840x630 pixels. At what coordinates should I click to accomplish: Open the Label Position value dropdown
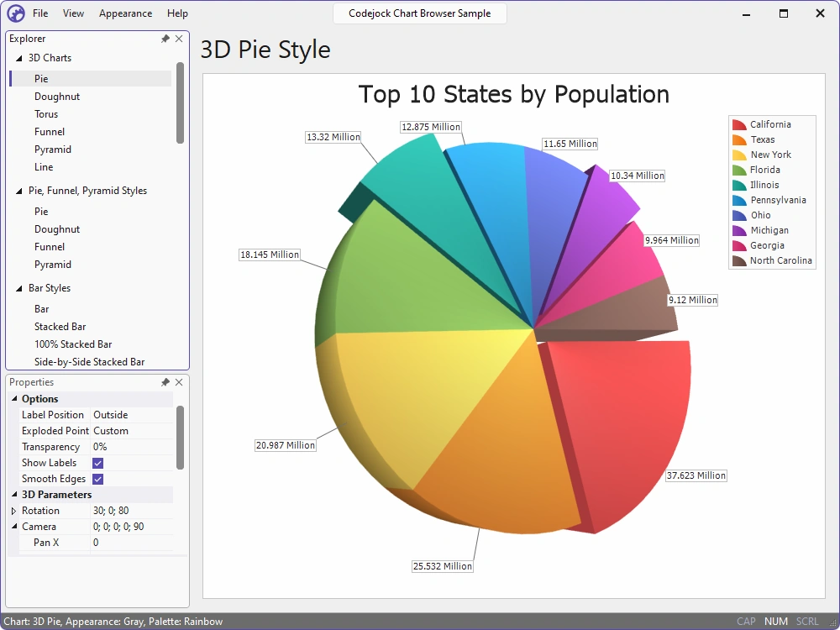(132, 415)
